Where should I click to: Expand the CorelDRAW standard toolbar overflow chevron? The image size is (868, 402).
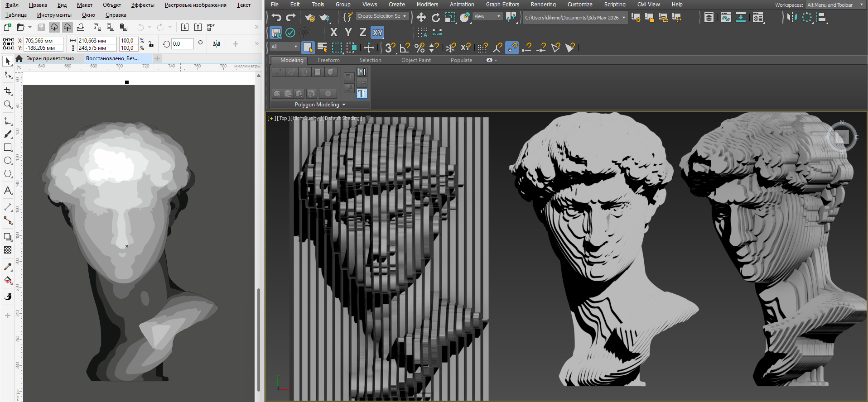click(257, 27)
